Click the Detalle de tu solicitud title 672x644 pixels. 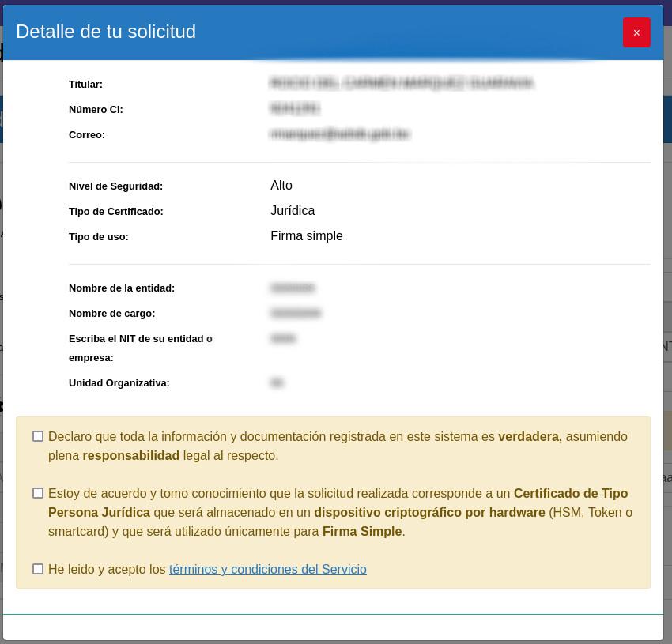click(106, 32)
